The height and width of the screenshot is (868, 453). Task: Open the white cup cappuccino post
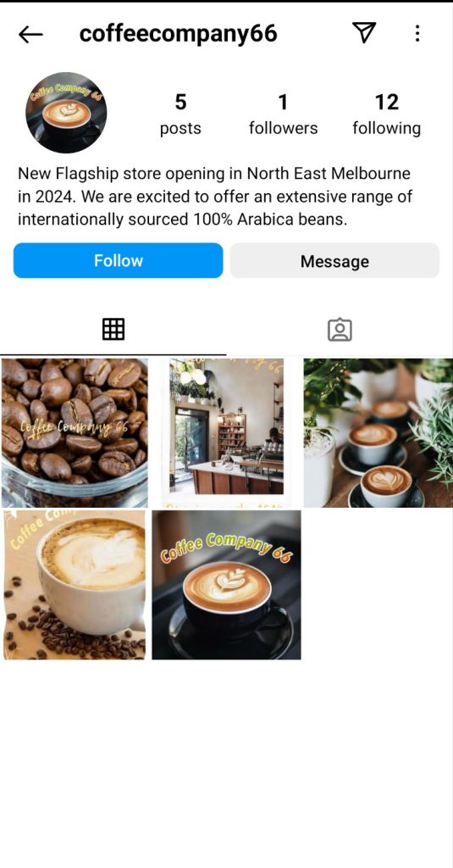pyautogui.click(x=75, y=585)
